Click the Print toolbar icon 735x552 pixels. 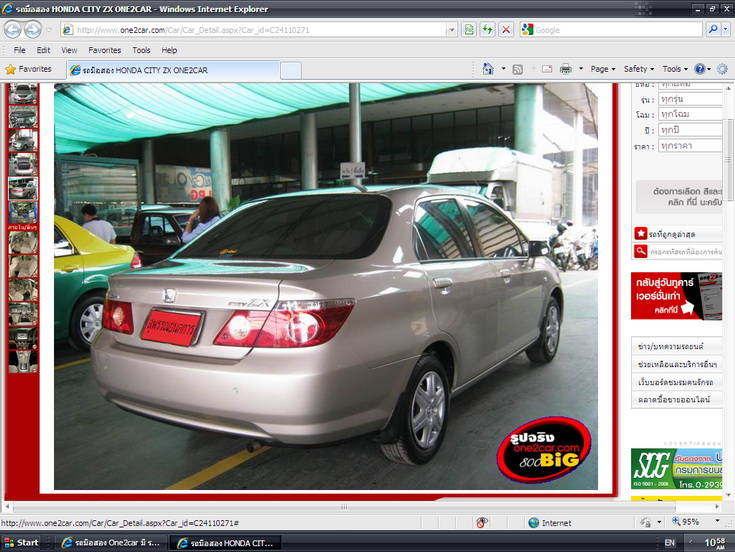(565, 69)
